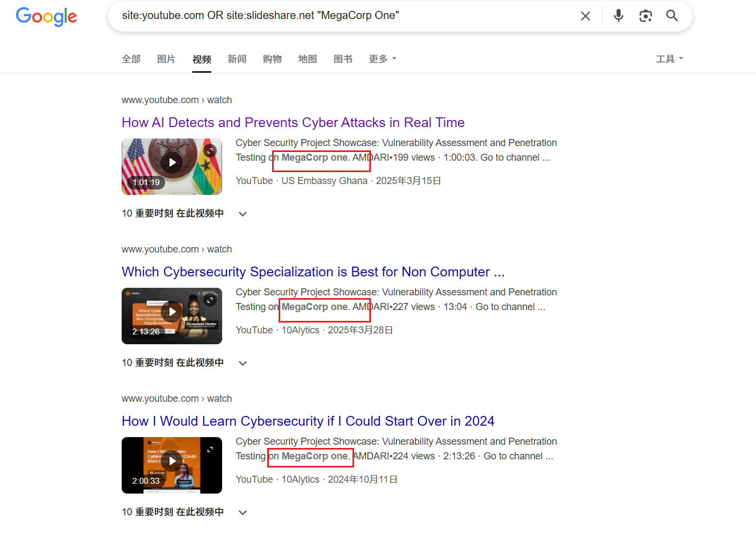This screenshot has height=537, width=756.
Task: Play the 2:13:26 10Alytics video thumbnail
Action: pyautogui.click(x=172, y=316)
